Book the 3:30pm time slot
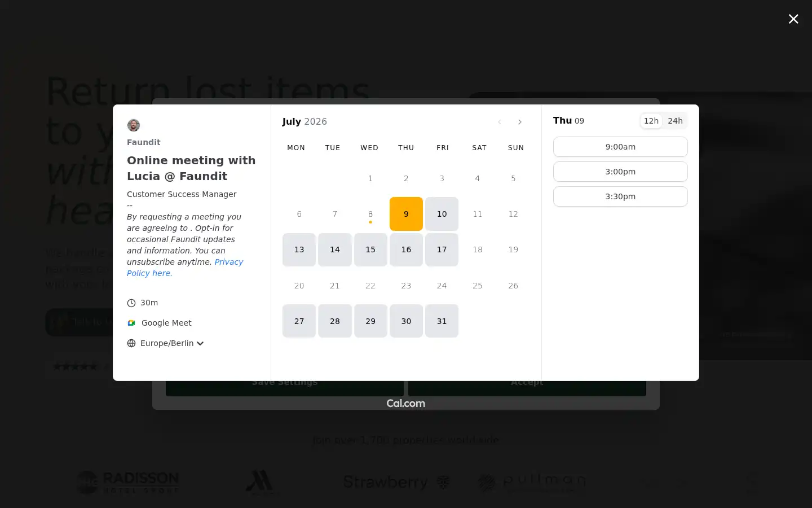Viewport: 812px width, 508px height. pyautogui.click(x=620, y=196)
